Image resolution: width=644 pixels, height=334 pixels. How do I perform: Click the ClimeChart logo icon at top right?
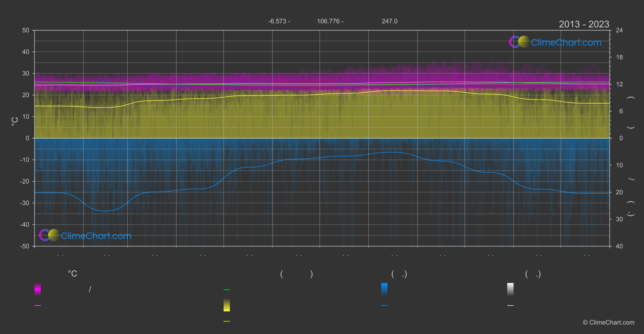click(x=519, y=42)
